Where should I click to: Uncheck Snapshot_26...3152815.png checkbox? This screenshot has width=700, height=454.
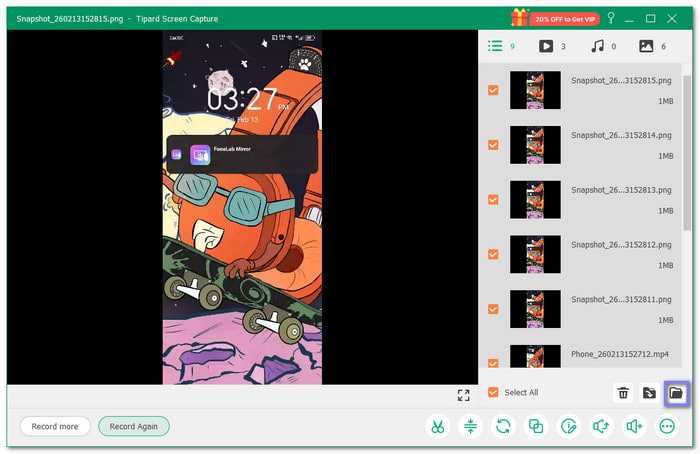click(x=493, y=90)
